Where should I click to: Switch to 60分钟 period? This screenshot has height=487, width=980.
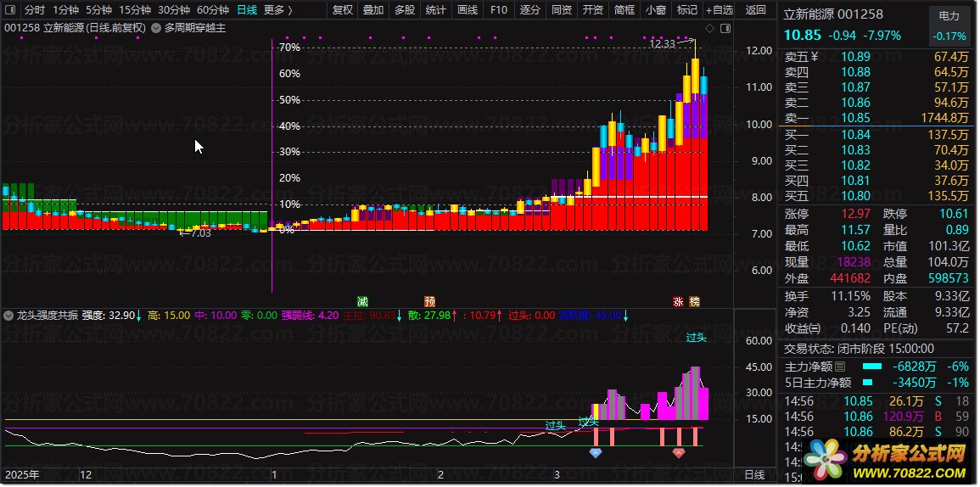(213, 10)
